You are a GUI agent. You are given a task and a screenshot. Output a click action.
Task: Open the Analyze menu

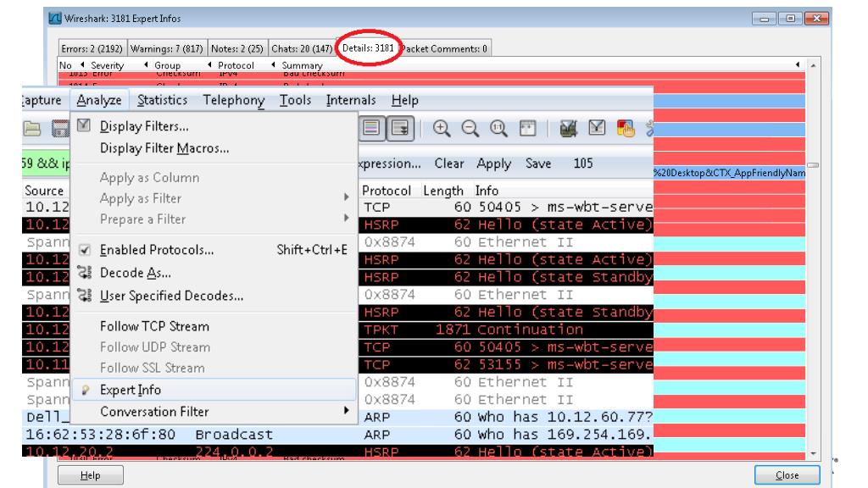coord(99,100)
